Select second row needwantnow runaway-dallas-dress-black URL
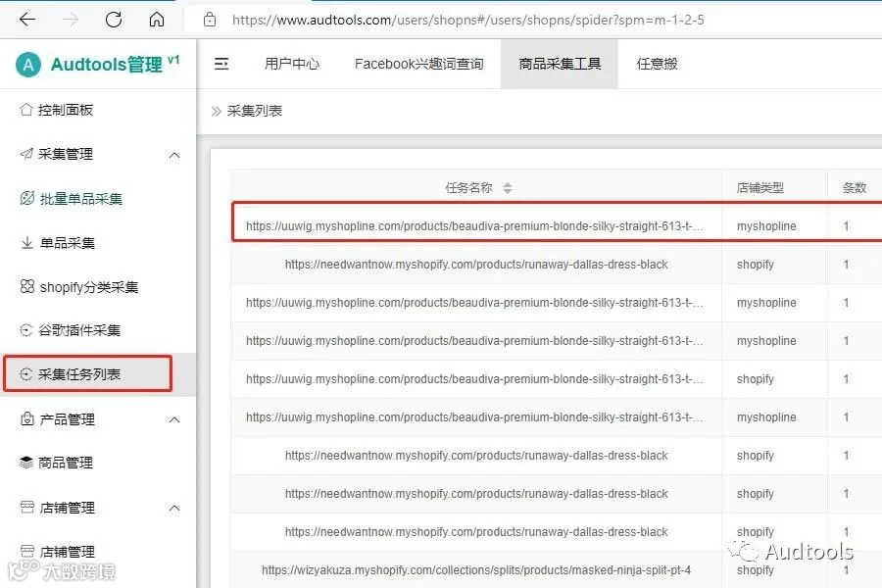882x588 pixels. pos(476,265)
